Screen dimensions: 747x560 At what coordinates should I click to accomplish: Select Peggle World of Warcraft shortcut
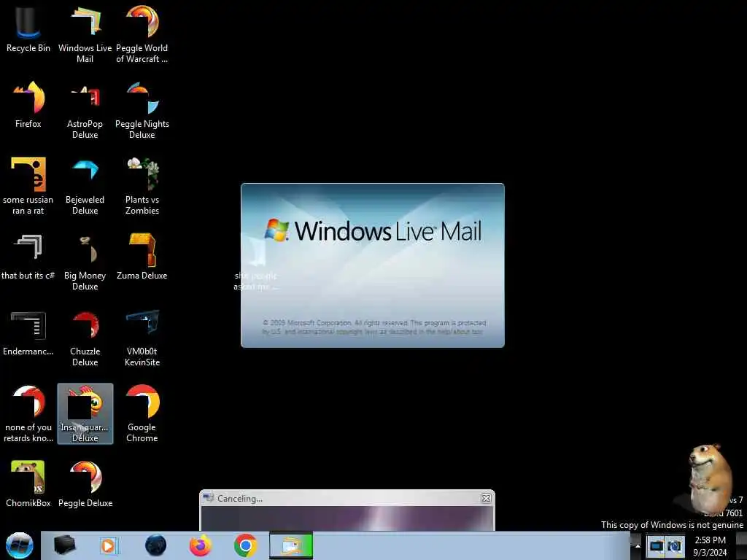tap(142, 34)
